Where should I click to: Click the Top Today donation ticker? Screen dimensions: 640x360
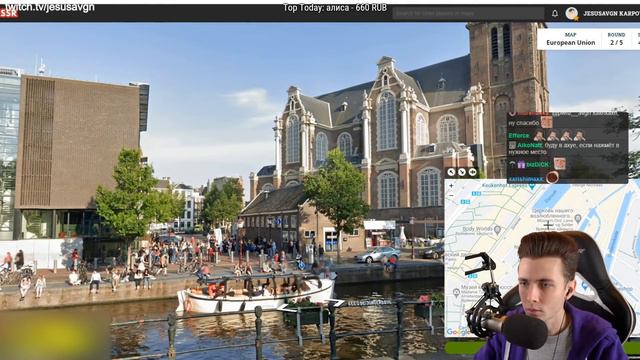pyautogui.click(x=335, y=8)
